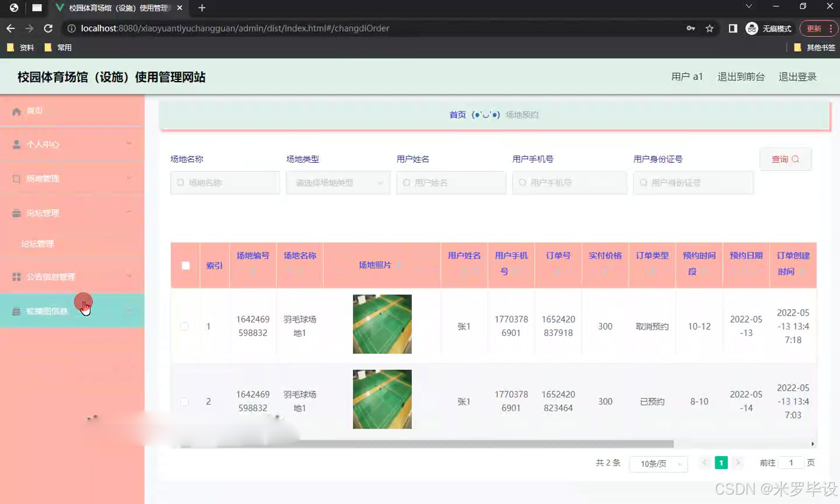Check the checkbox on row with 索引 2
The height and width of the screenshot is (504, 840).
[185, 401]
